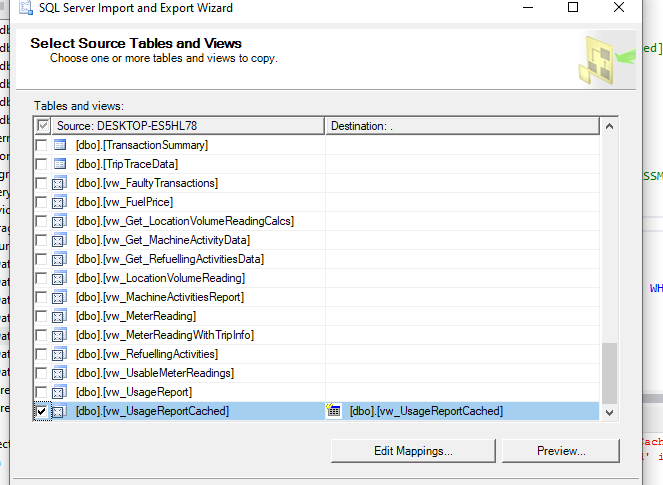Check the vw_Get_MachineActivityData checkbox
This screenshot has width=663, height=485.
point(41,241)
